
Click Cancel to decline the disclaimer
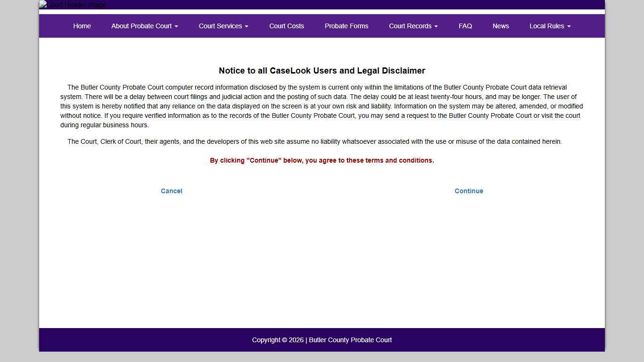coord(171,191)
